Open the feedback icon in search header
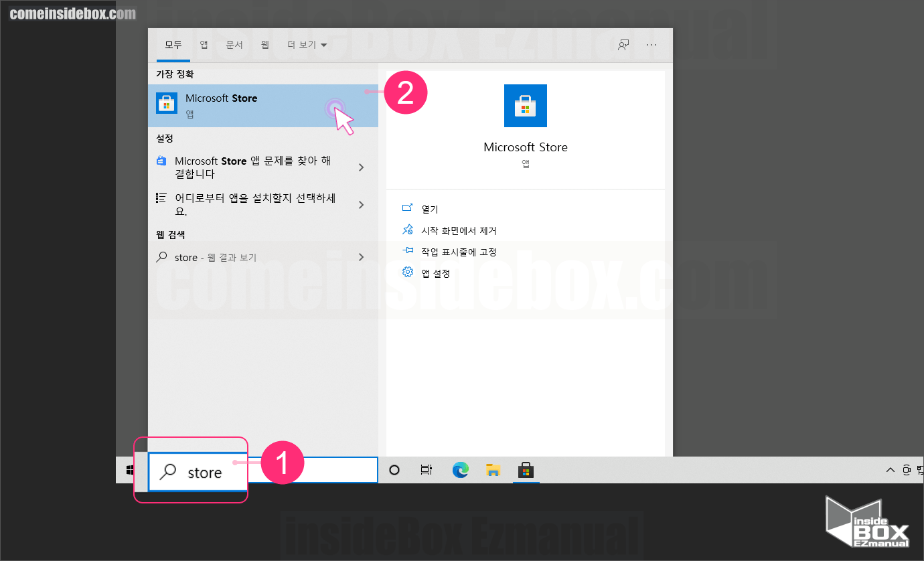The width and height of the screenshot is (924, 561). tap(623, 45)
